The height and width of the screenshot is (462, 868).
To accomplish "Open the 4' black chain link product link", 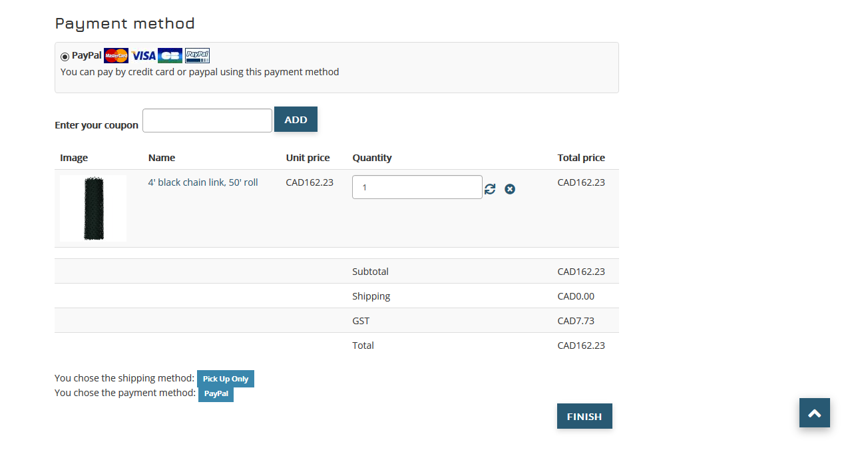I will coord(203,182).
